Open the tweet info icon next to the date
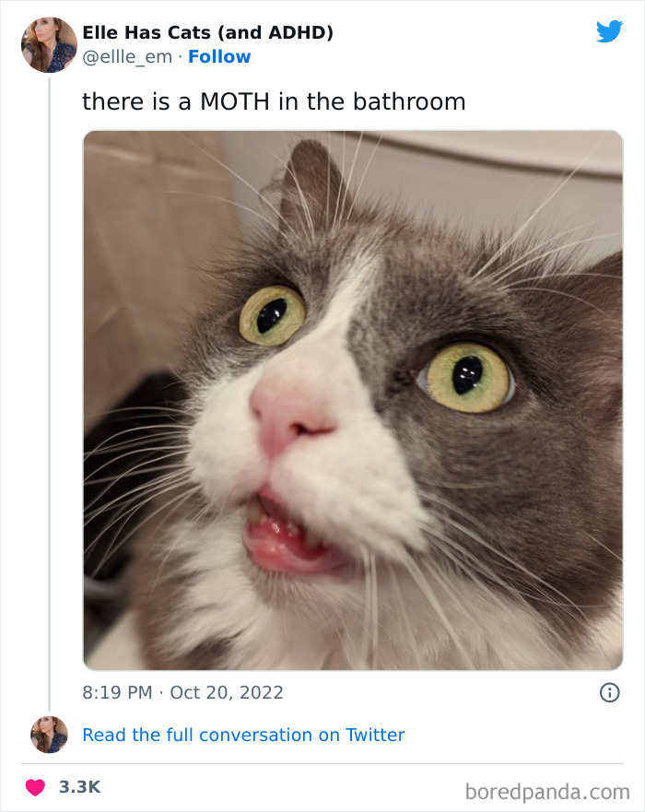This screenshot has width=645, height=812. (x=612, y=692)
